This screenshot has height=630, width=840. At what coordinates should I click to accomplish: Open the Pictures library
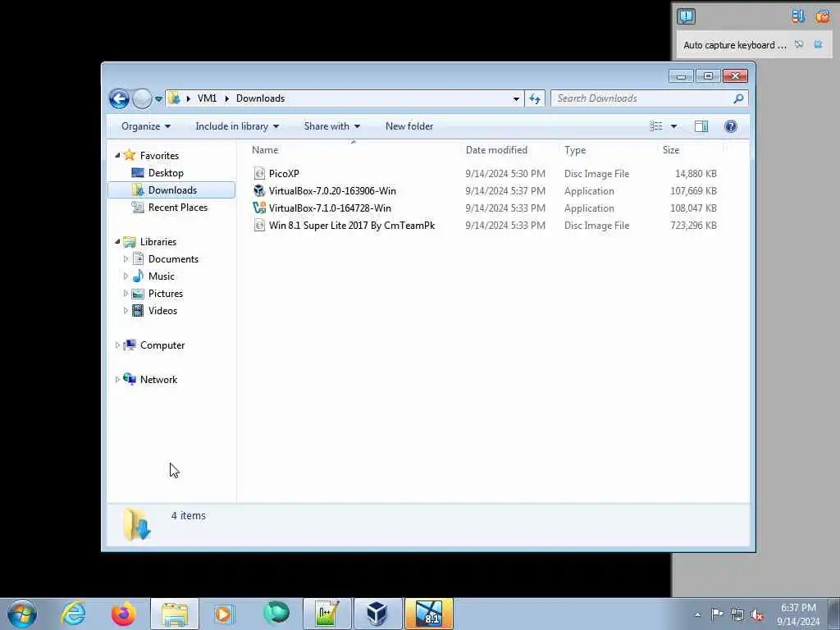166,294
